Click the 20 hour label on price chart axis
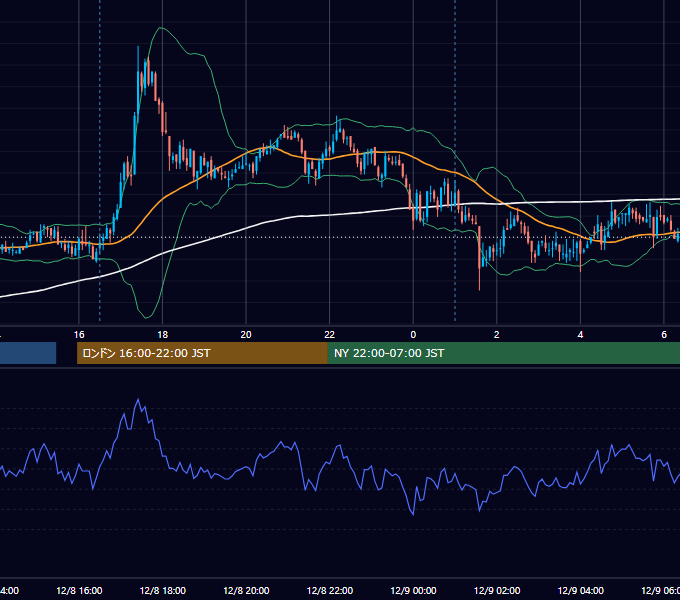The image size is (680, 600). click(246, 335)
